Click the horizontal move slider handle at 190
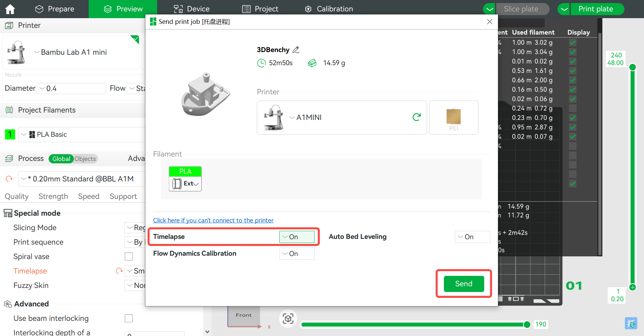The image size is (644, 336). [527, 324]
